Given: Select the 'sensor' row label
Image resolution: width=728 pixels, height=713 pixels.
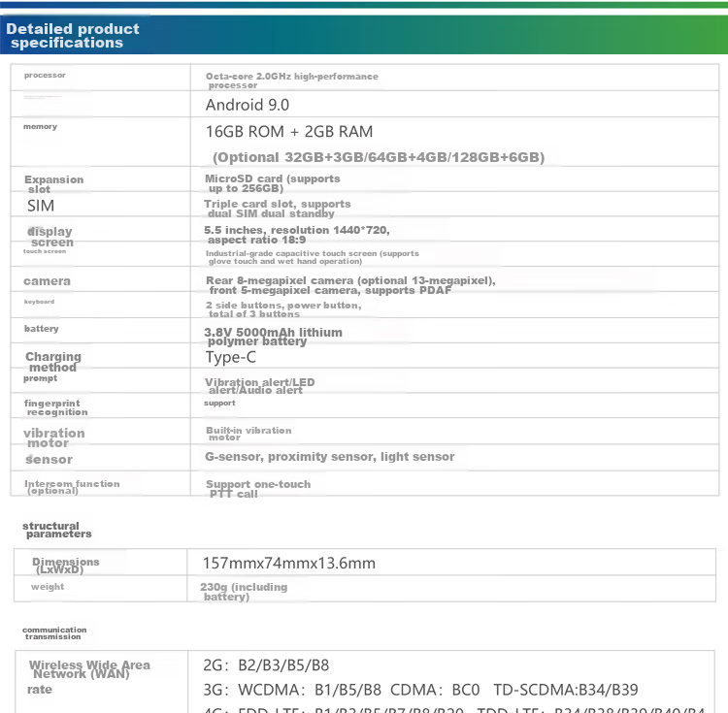Looking at the screenshot, I should click(49, 460).
